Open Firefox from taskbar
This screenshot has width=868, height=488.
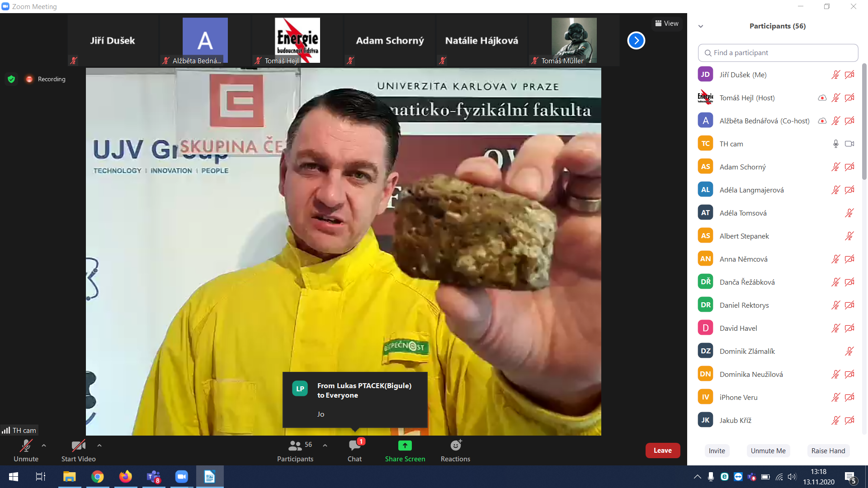(x=125, y=477)
